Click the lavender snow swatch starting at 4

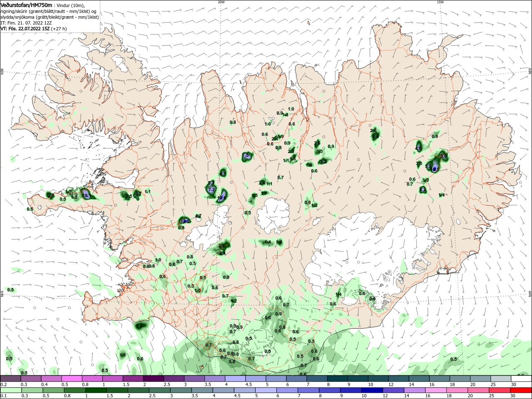235,379
